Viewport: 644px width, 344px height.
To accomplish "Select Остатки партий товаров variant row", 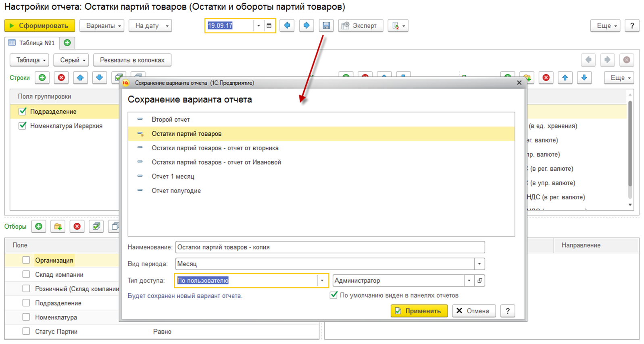I will (321, 134).
